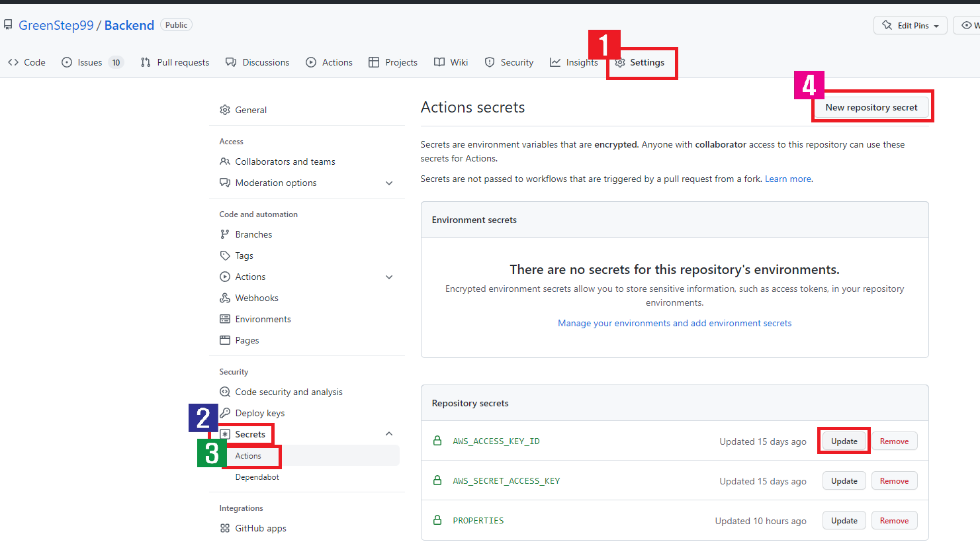Viewport: 980px width, 542px height.
Task: Collapse the Secrets section chevron
Action: click(x=389, y=434)
